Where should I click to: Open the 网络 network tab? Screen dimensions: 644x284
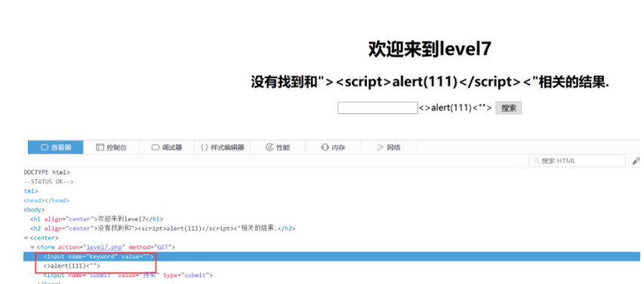pos(389,147)
